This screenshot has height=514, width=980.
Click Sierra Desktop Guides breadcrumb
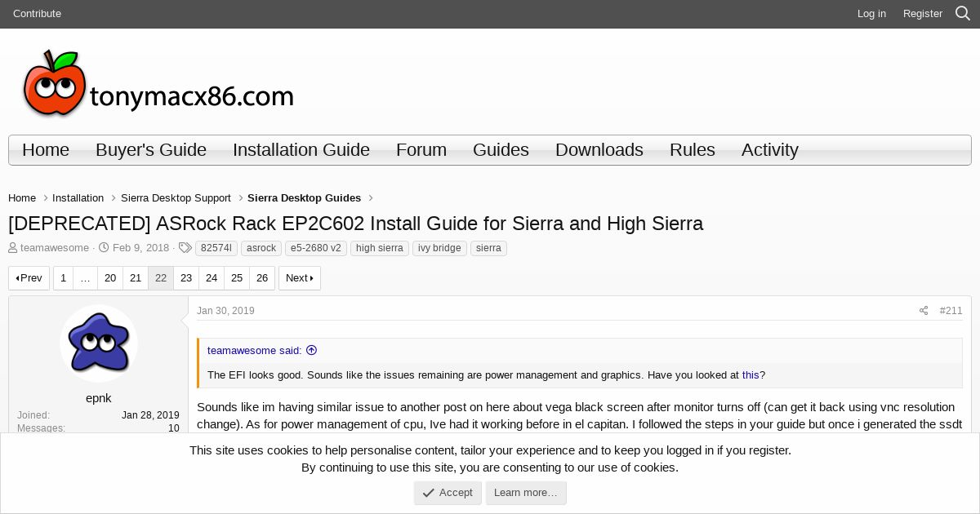(x=304, y=198)
